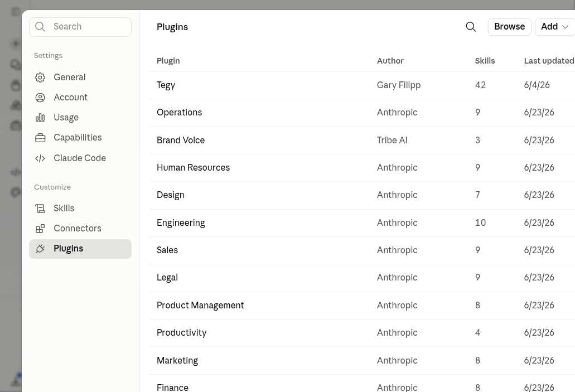Click author Gary Filipp
The image size is (575, 392).
click(399, 85)
